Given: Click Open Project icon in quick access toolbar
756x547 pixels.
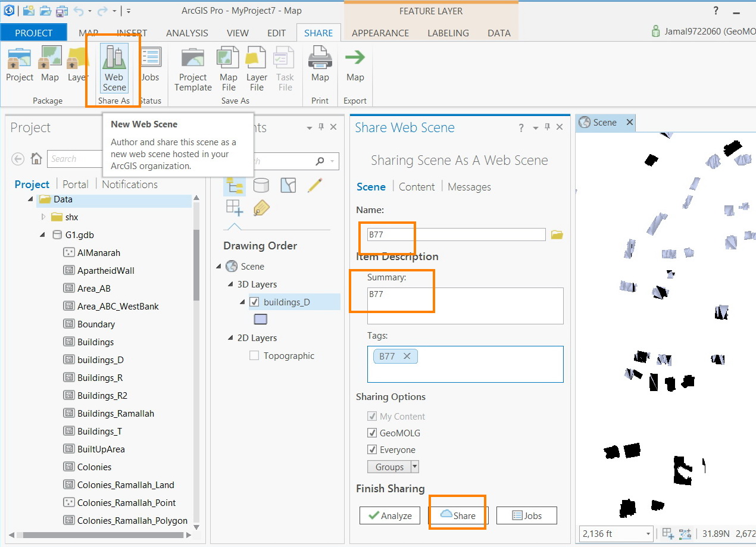Looking at the screenshot, I should [45, 10].
